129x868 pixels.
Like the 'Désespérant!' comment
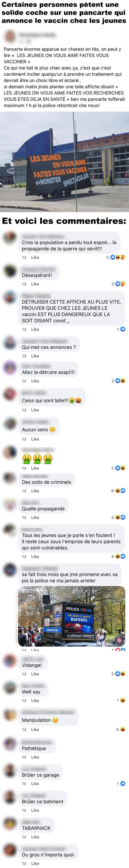(35, 284)
